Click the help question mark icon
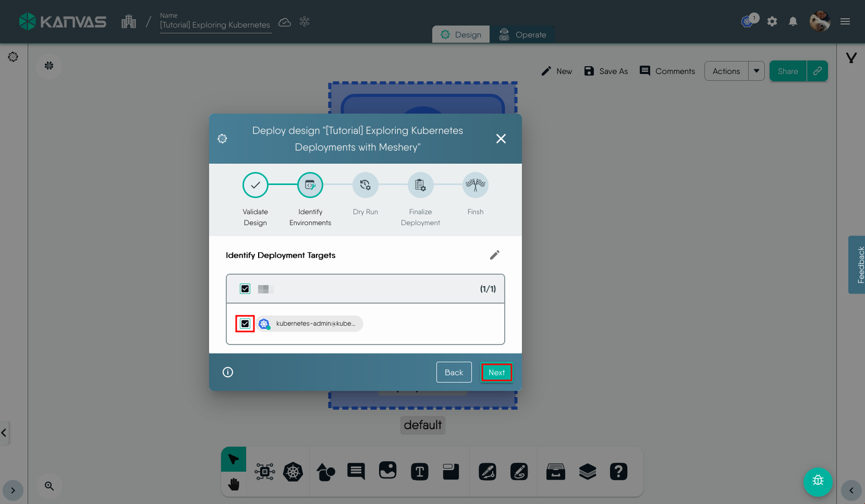 [x=618, y=472]
